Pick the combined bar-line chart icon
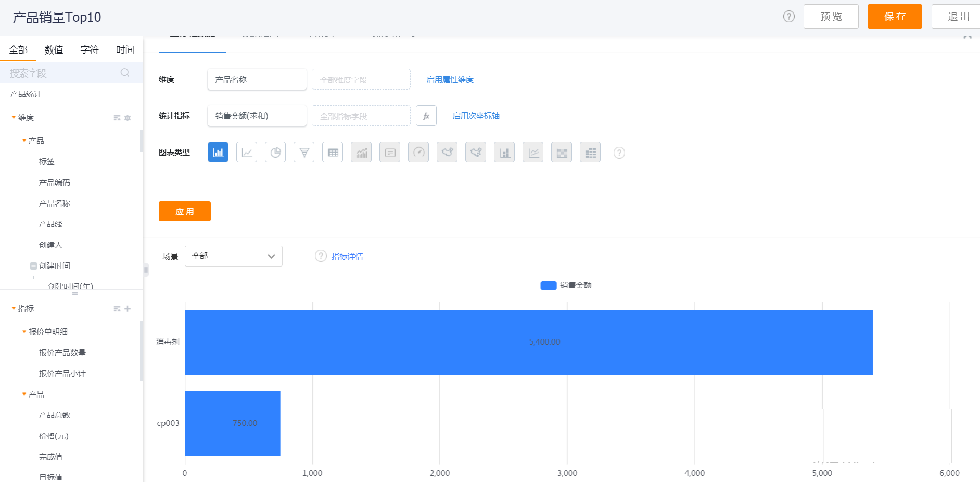This screenshot has width=980, height=482. point(361,152)
